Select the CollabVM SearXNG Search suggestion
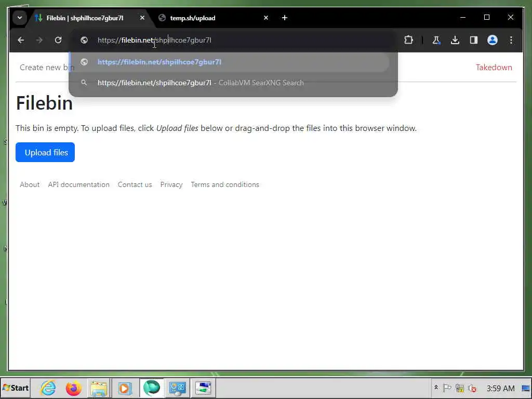Image resolution: width=532 pixels, height=399 pixels. tap(229, 83)
